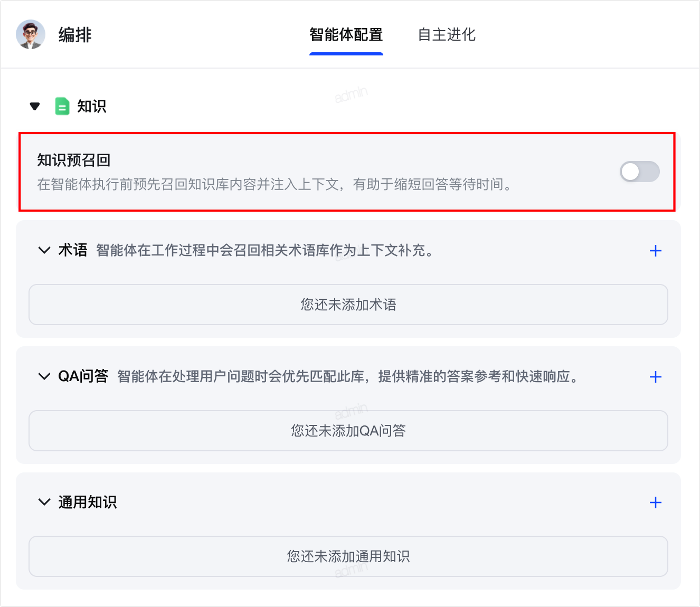Viewport: 700px width, 607px height.
Task: Click the 术语 description about 相关术语库
Action: 264,250
